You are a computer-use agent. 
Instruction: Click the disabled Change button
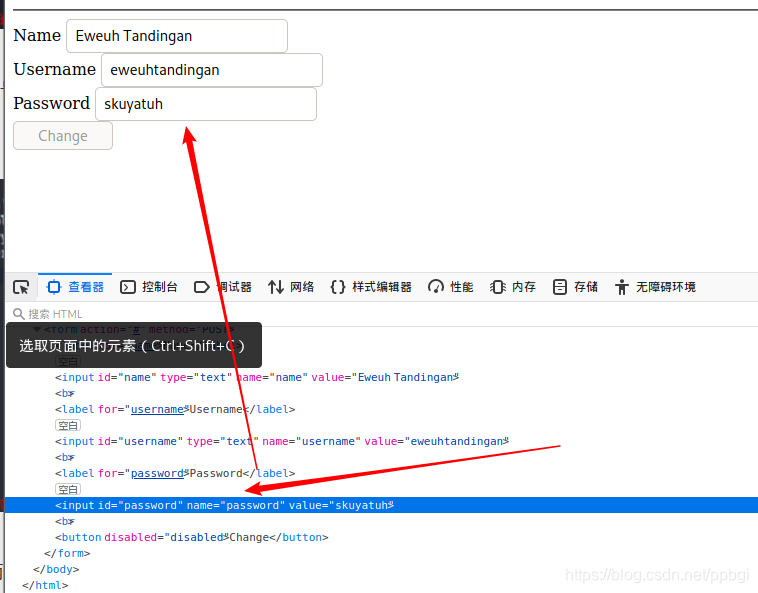click(x=63, y=135)
